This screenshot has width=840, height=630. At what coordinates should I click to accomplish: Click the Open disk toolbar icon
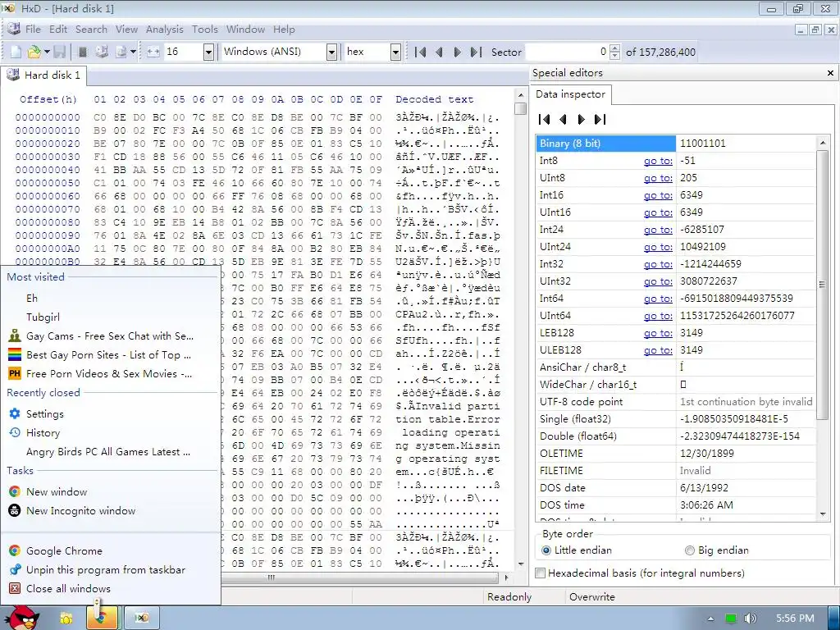[x=102, y=52]
